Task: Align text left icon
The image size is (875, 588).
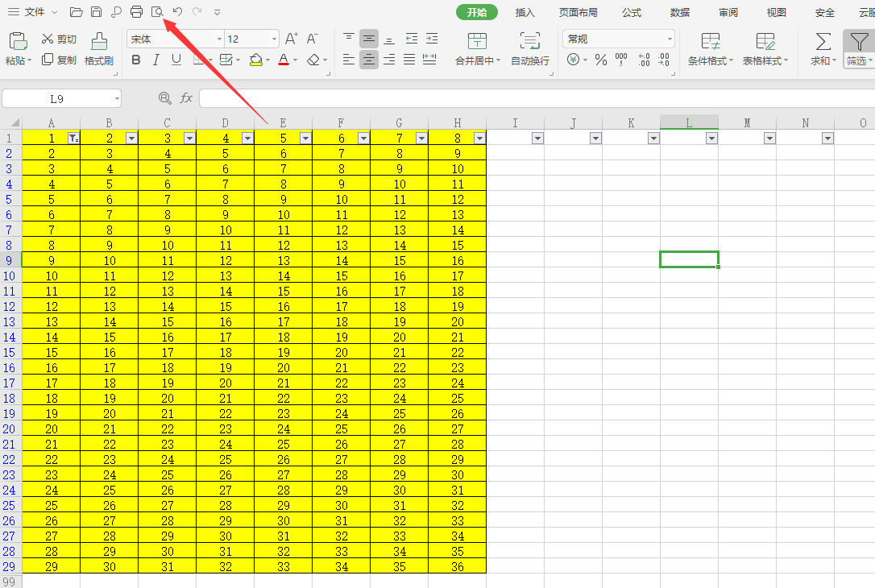Action: [x=348, y=59]
